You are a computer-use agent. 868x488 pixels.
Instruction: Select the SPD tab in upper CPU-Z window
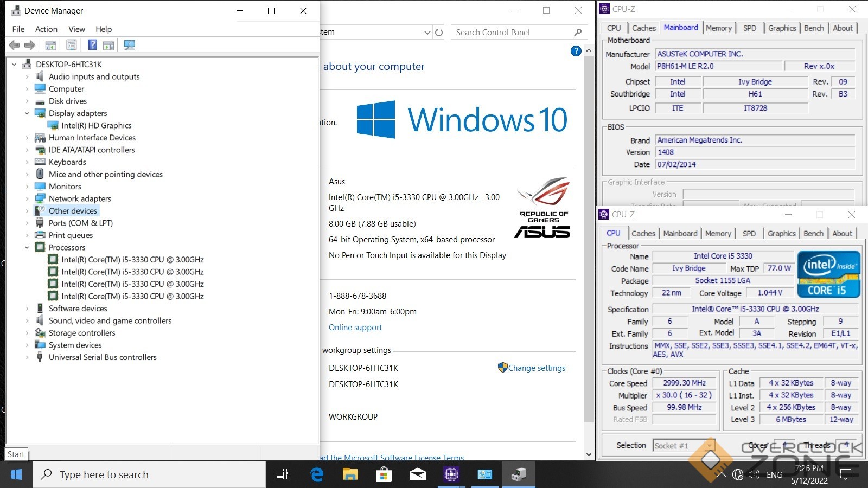[749, 28]
